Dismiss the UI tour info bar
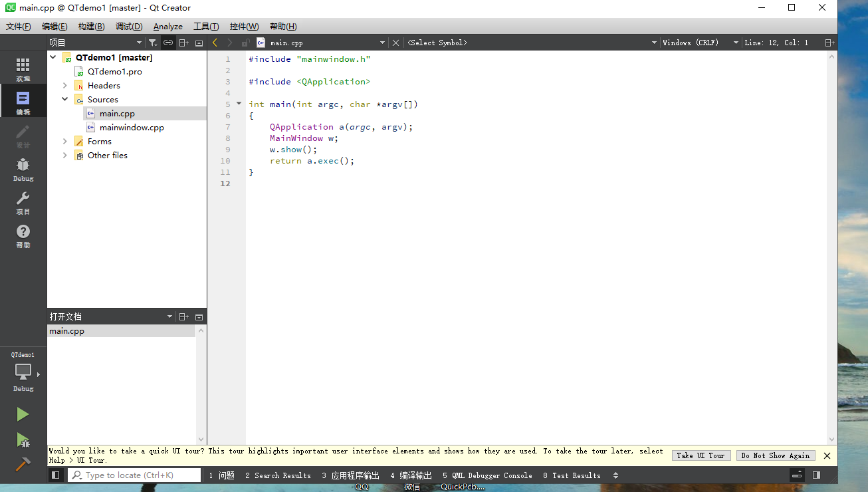Screen dimensions: 868x492 point(827,455)
